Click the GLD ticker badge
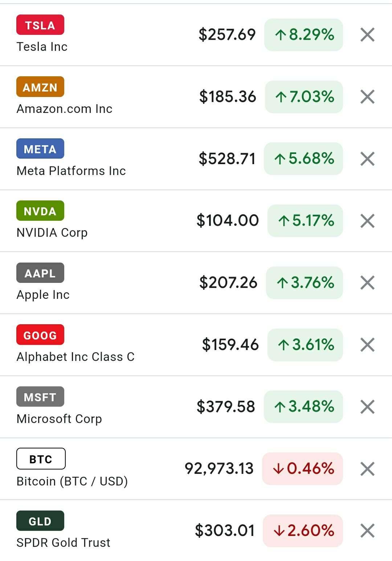 click(x=40, y=521)
